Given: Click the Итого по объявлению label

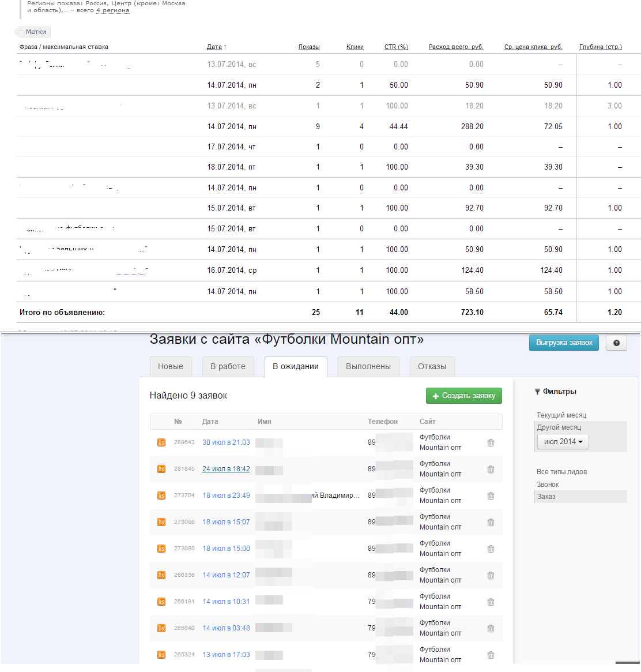Looking at the screenshot, I should (62, 313).
